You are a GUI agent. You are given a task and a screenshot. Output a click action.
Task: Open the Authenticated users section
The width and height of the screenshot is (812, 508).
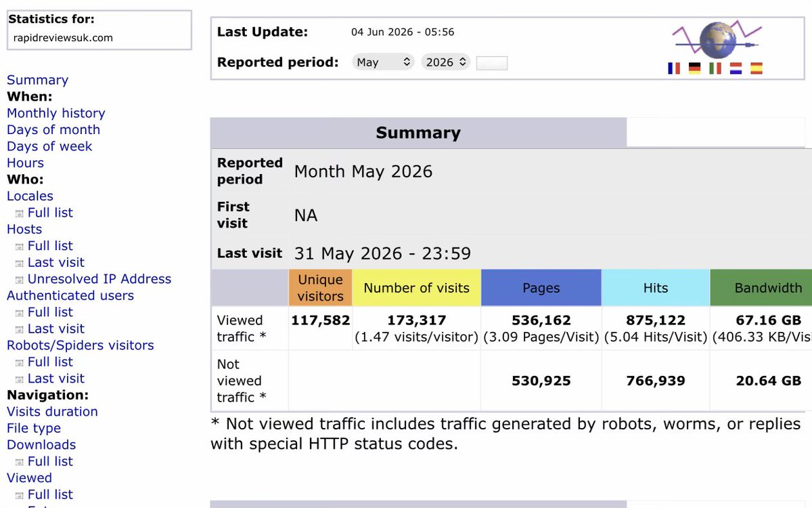70,295
